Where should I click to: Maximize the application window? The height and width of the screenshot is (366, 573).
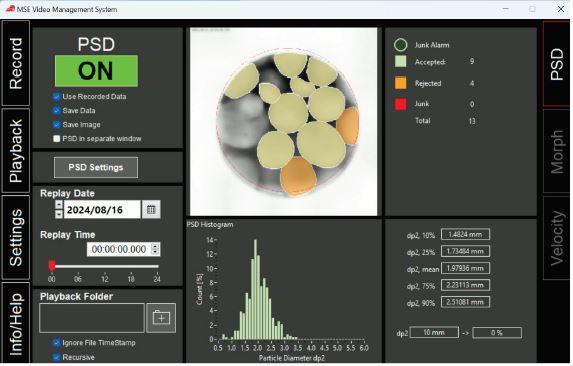(532, 9)
